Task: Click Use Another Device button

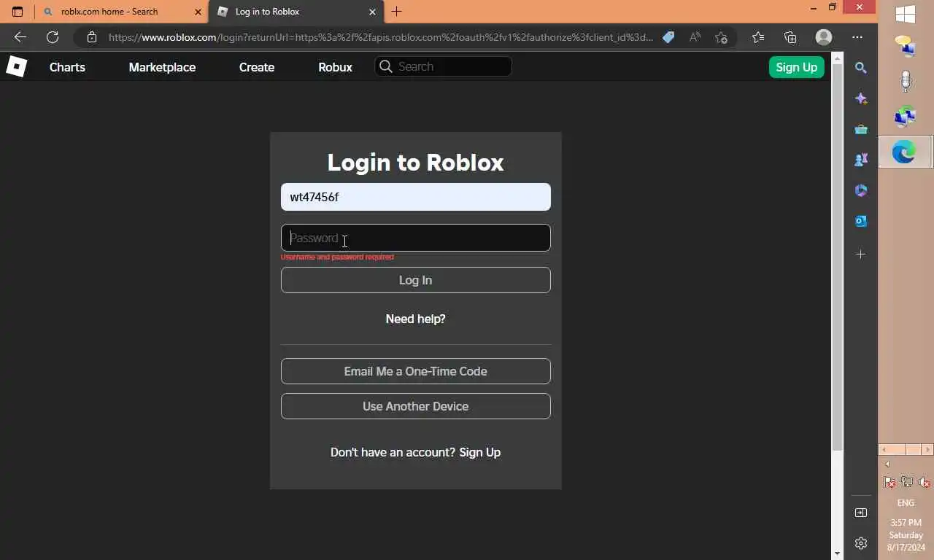Action: click(416, 406)
